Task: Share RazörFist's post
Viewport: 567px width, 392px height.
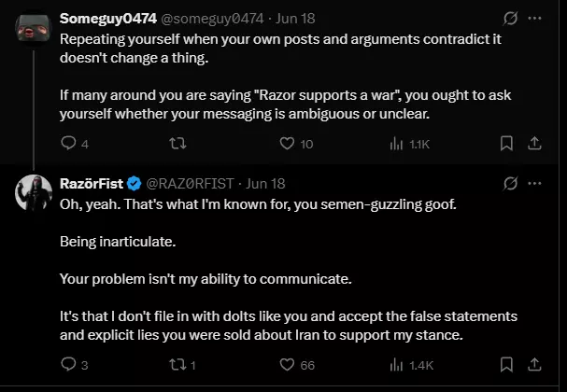Action: pos(534,365)
